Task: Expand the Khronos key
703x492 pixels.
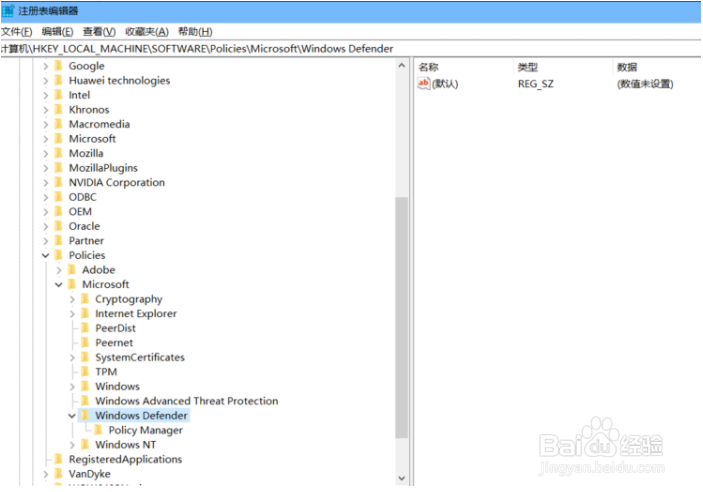Action: [x=45, y=110]
